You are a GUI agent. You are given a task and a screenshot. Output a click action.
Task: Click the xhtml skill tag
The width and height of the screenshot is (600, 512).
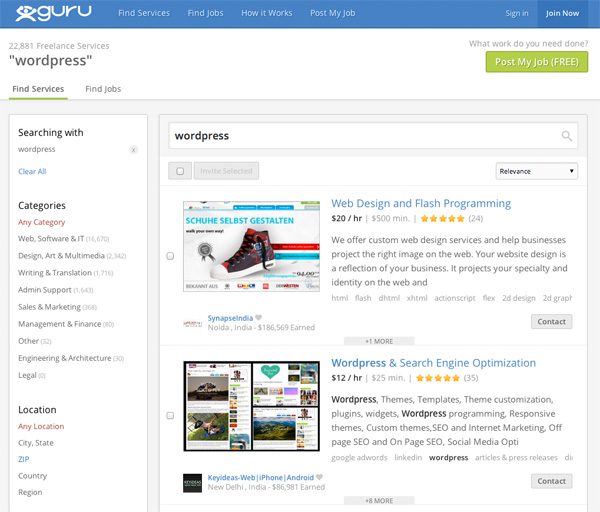(x=417, y=298)
